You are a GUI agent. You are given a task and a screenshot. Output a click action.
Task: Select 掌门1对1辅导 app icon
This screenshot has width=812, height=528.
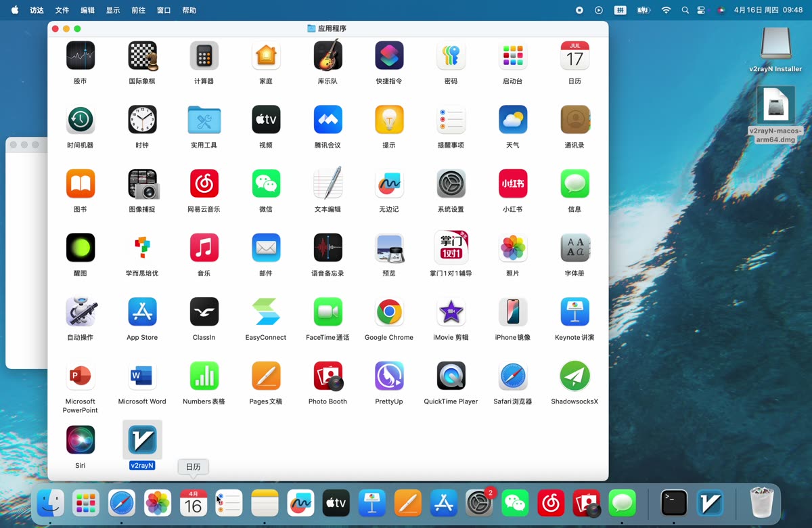tap(451, 248)
